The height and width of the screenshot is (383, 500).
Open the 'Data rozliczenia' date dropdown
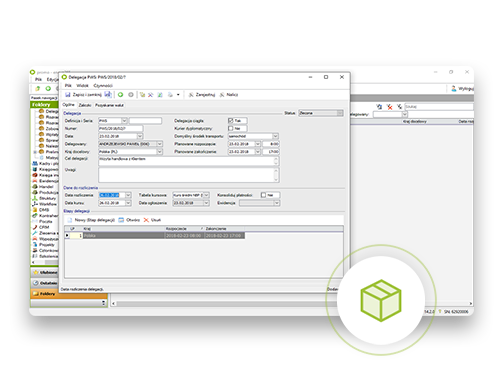(128, 195)
